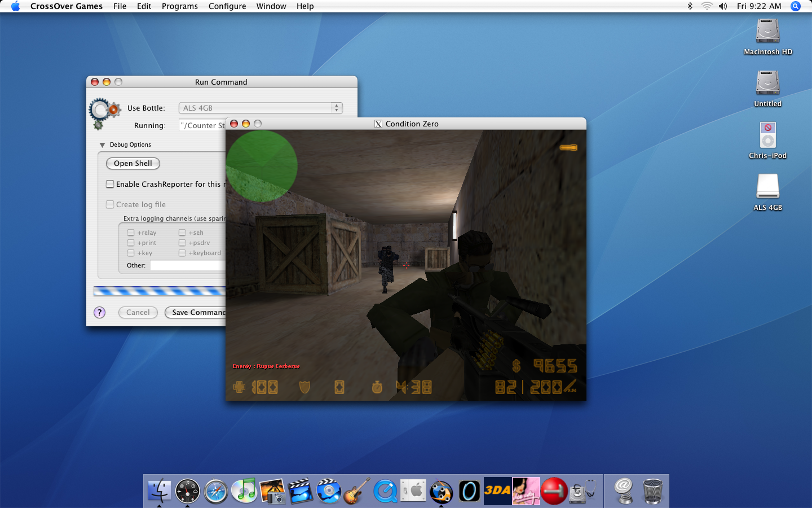Collapse the Debug Options section
Viewport: 812px width, 508px height.
(x=102, y=144)
